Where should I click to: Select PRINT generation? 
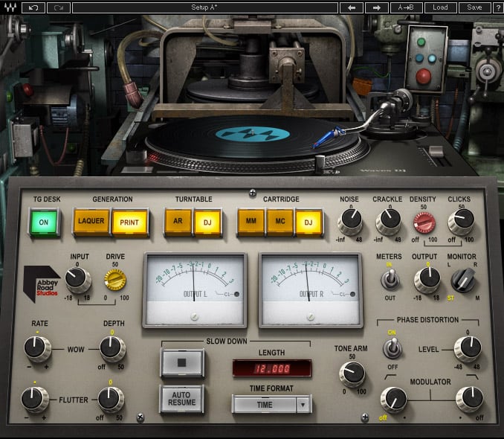tap(129, 222)
